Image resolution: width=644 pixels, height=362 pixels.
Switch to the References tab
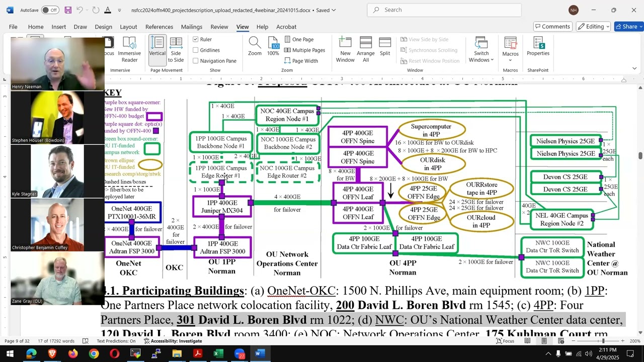(x=159, y=27)
